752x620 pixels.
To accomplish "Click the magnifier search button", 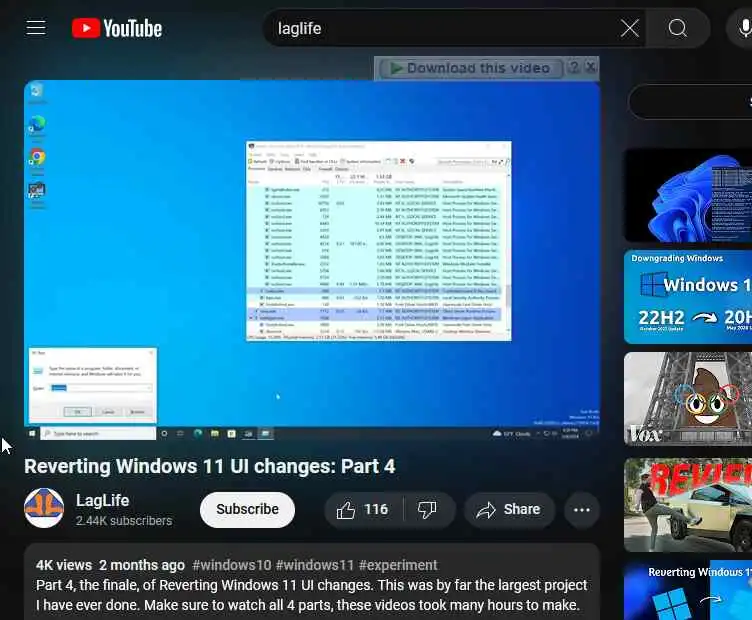I will coord(678,28).
